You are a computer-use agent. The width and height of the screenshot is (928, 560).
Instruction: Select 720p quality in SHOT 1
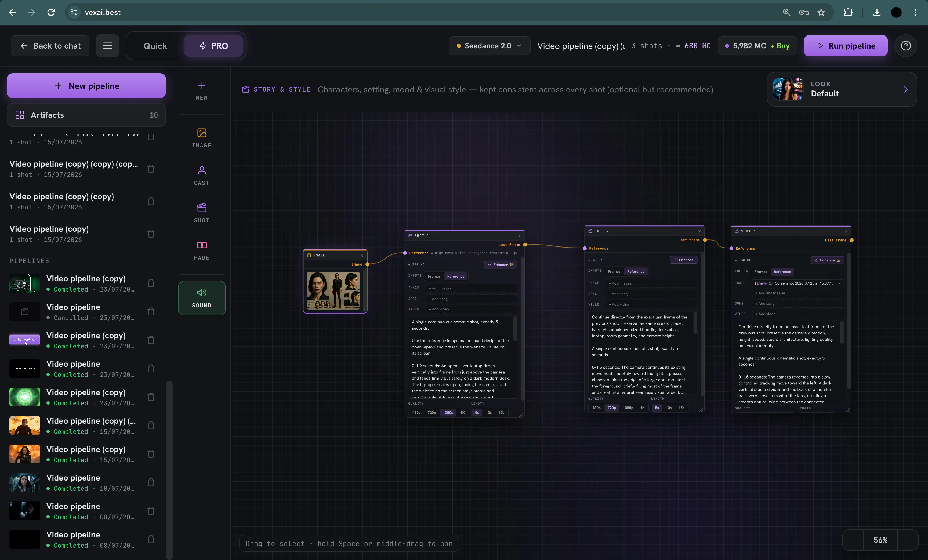432,413
